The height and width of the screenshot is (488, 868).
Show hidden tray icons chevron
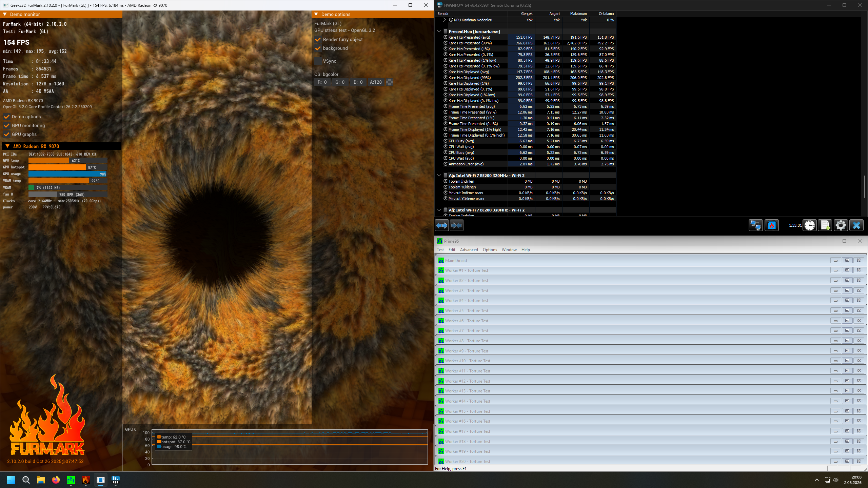817,480
